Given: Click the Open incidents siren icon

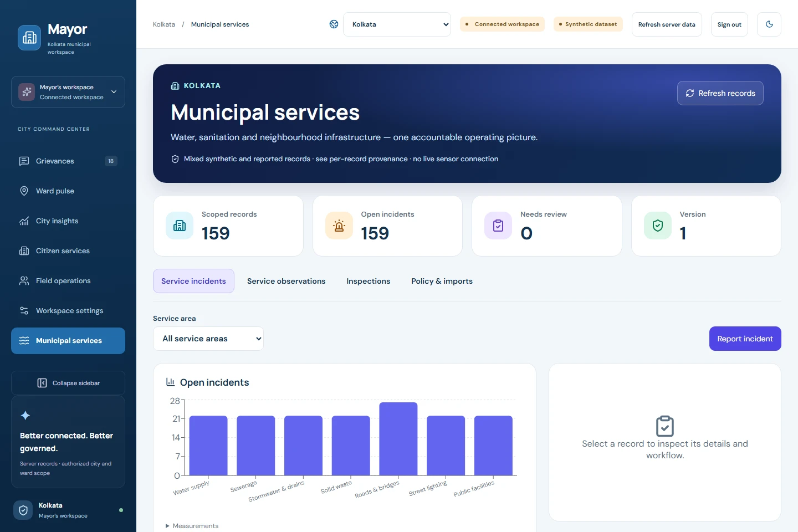Looking at the screenshot, I should [x=339, y=226].
